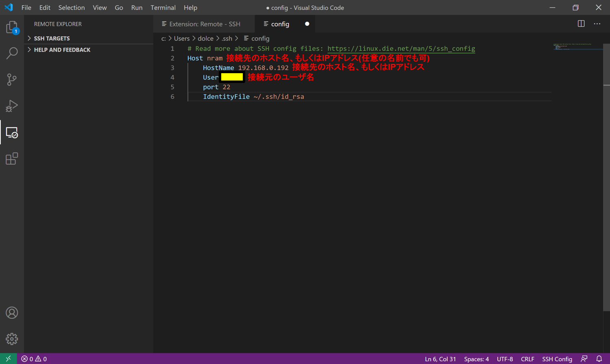Show errors and warnings count
The height and width of the screenshot is (364, 610).
(34, 359)
